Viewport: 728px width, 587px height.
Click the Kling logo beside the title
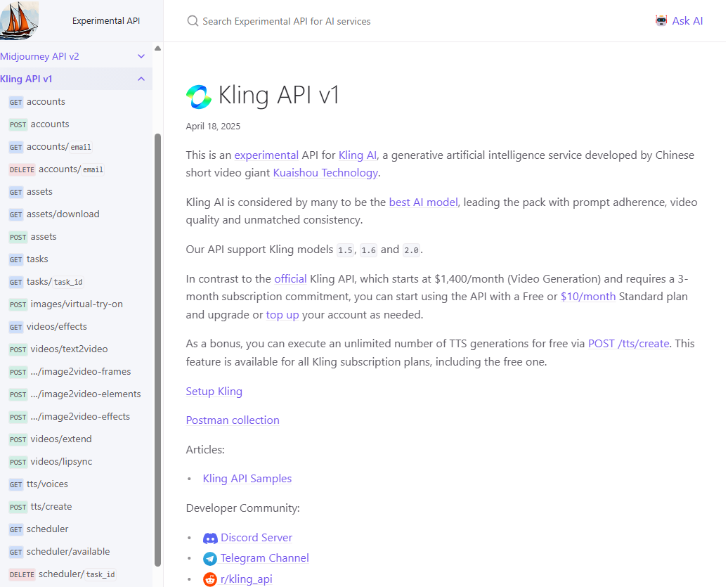199,96
